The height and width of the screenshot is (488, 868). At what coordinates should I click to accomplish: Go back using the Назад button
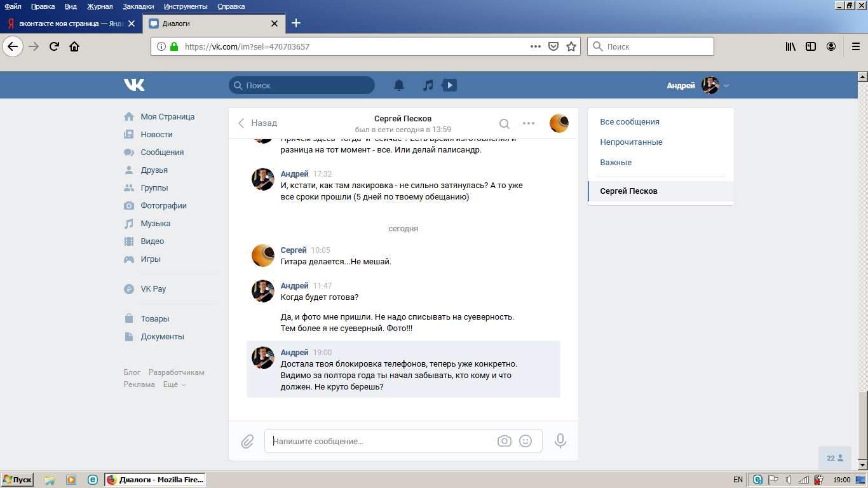(x=258, y=123)
